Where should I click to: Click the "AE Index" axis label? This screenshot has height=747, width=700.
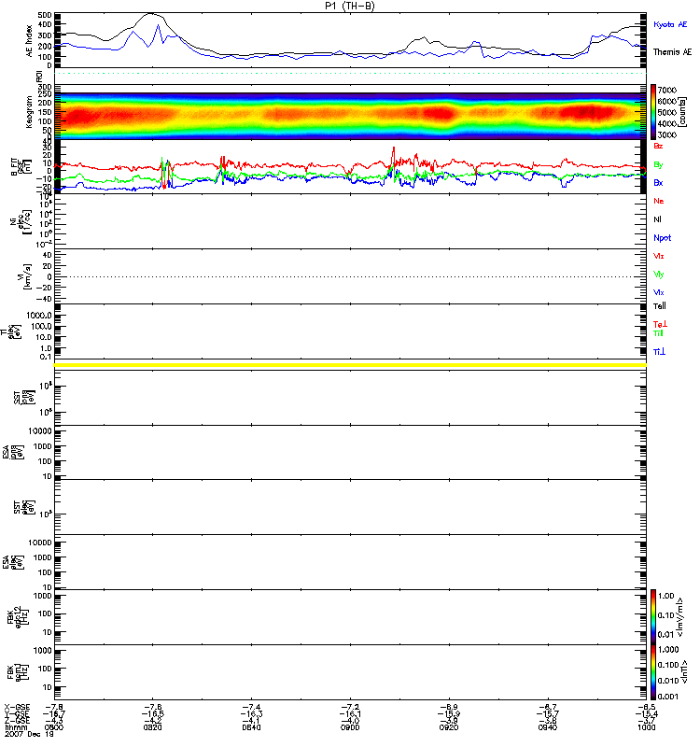[x=29, y=41]
